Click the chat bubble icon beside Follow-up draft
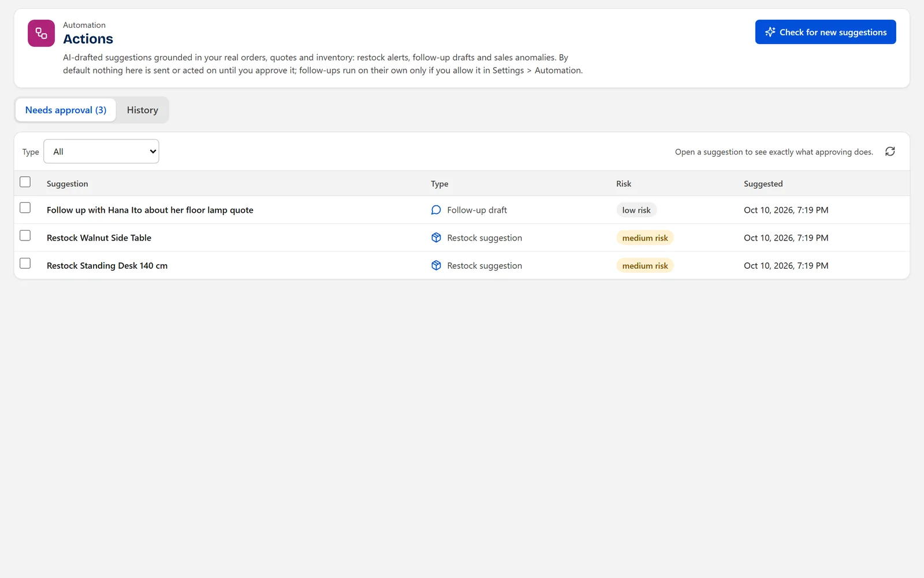Screen dimensions: 924x578 tap(436, 210)
